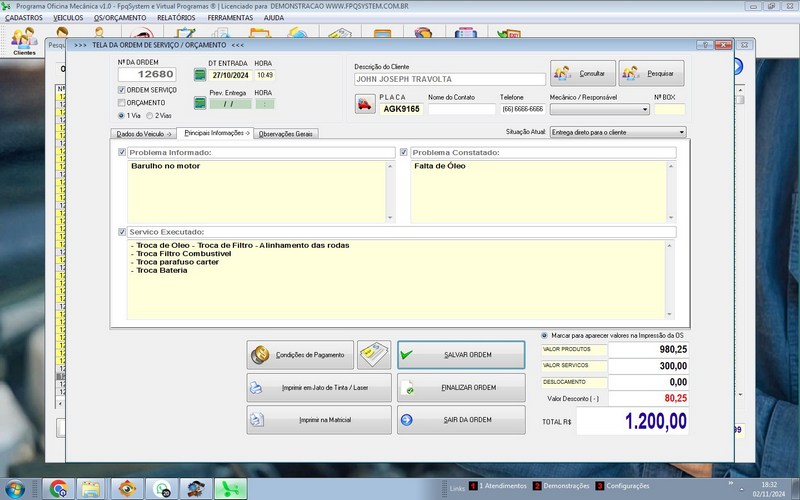Viewport: 800px width, 500px height.
Task: Open the entry date calendar icon
Action: pos(199,75)
